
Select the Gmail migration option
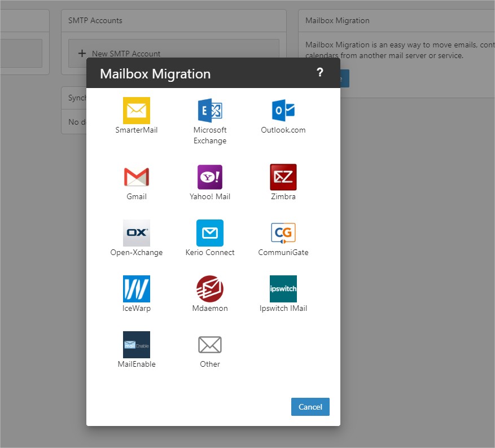(x=137, y=177)
